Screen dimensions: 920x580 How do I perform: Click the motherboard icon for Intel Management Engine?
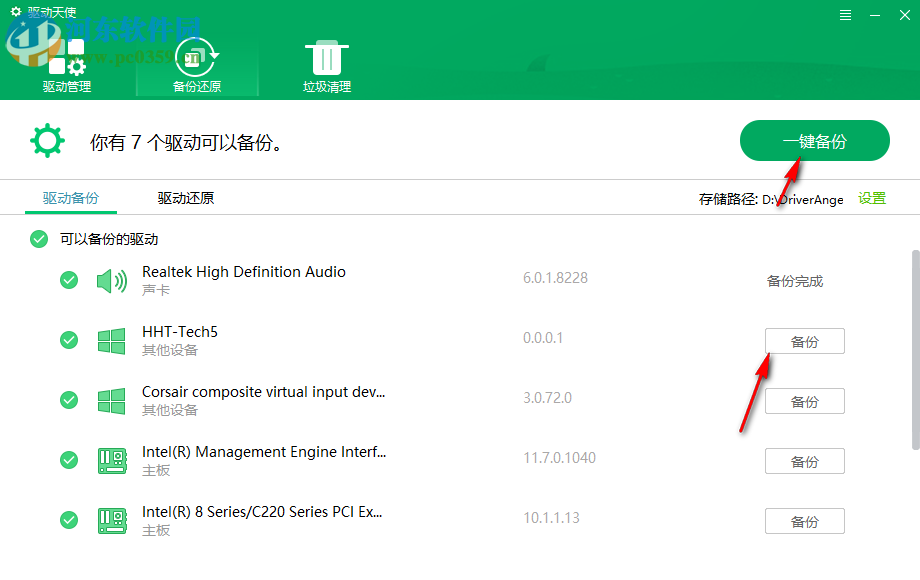tap(110, 460)
